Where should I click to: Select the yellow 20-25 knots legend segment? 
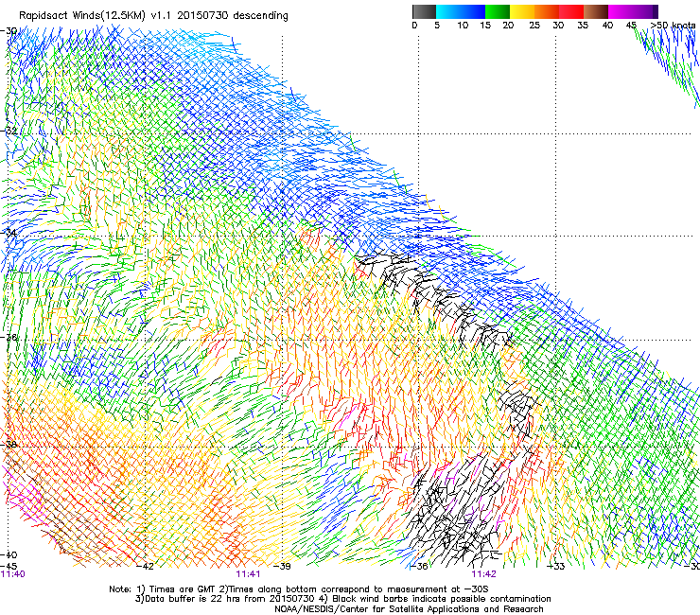[x=522, y=11]
